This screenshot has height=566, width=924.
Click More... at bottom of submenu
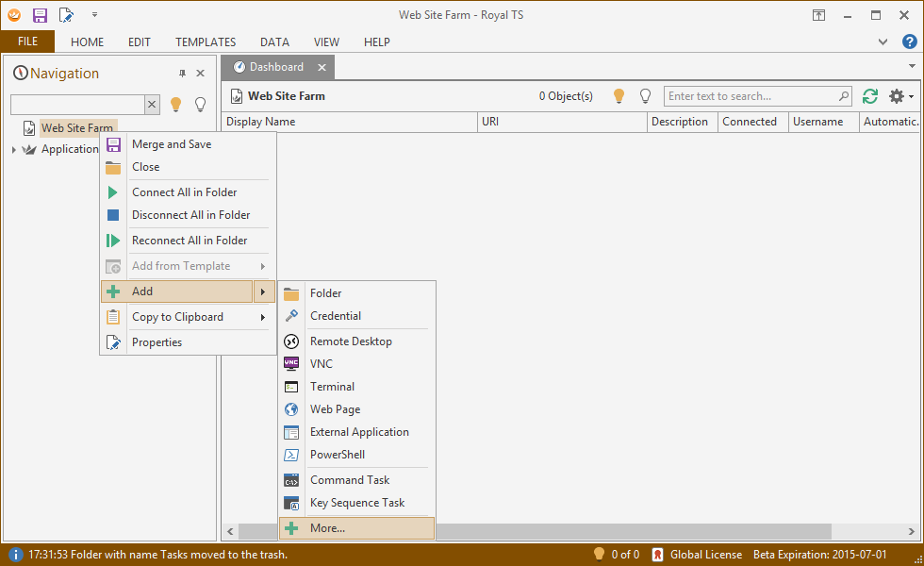click(x=327, y=528)
